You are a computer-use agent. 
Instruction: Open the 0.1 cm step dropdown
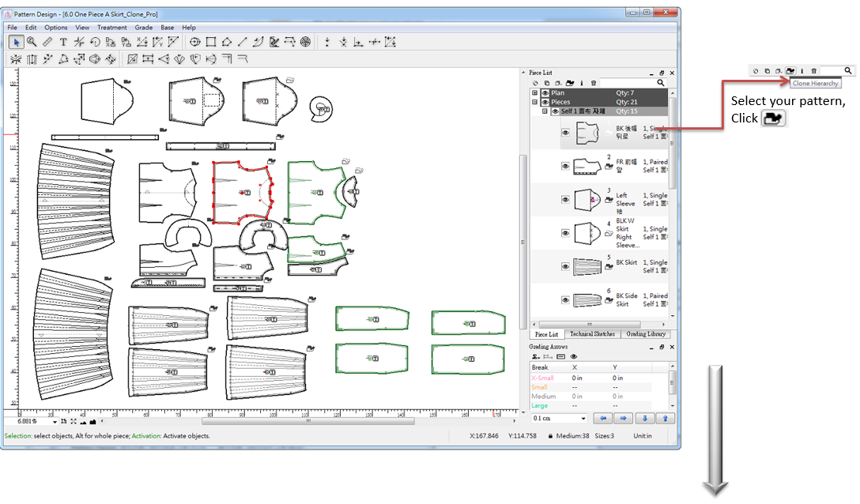583,419
